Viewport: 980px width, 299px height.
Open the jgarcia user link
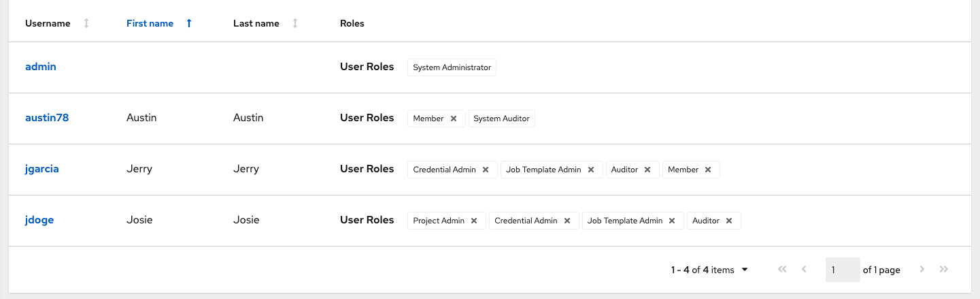tap(42, 169)
